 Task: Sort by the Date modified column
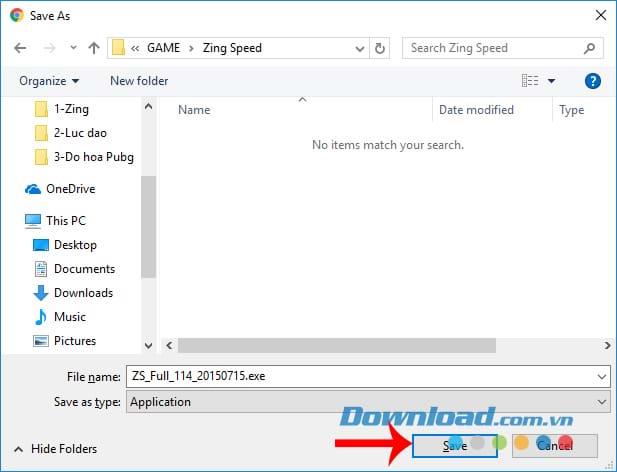click(476, 110)
